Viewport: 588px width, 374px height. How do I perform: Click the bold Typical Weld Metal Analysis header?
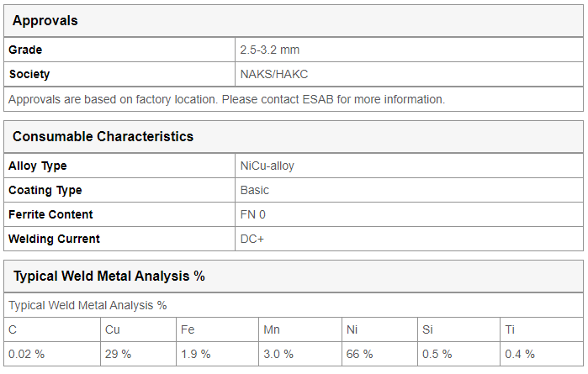click(x=109, y=277)
